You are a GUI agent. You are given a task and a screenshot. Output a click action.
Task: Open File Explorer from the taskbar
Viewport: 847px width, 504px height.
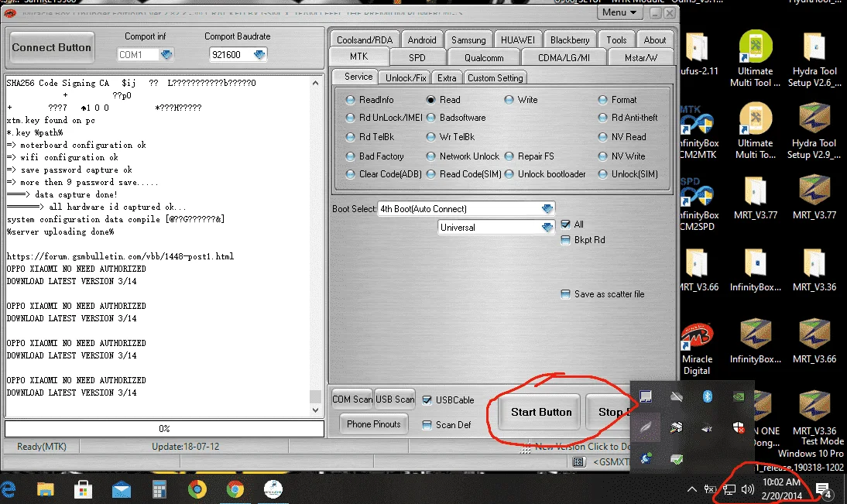46,489
